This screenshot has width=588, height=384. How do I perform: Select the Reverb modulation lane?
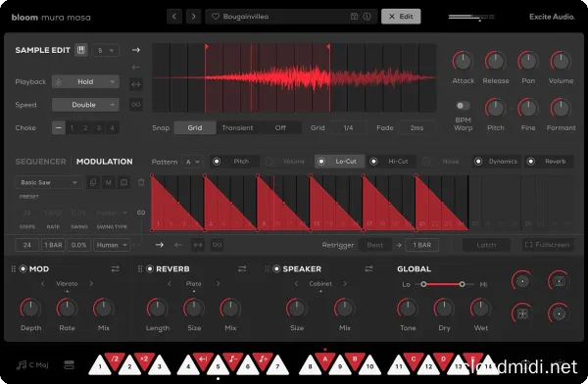pyautogui.click(x=549, y=162)
